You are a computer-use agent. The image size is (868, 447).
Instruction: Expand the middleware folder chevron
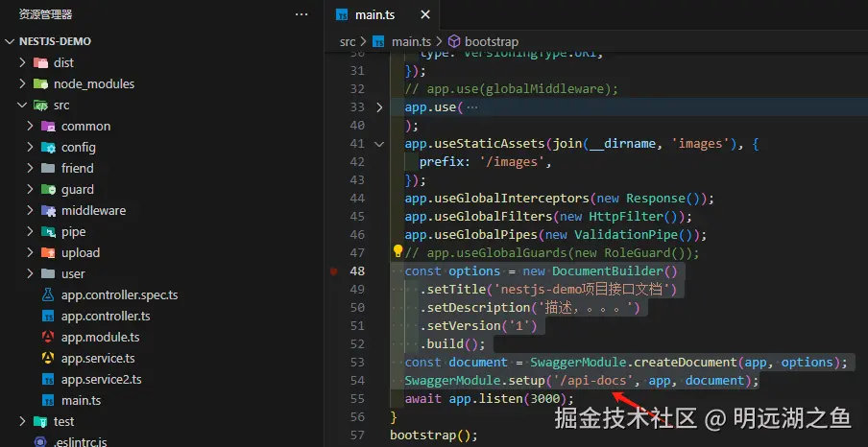[31, 210]
